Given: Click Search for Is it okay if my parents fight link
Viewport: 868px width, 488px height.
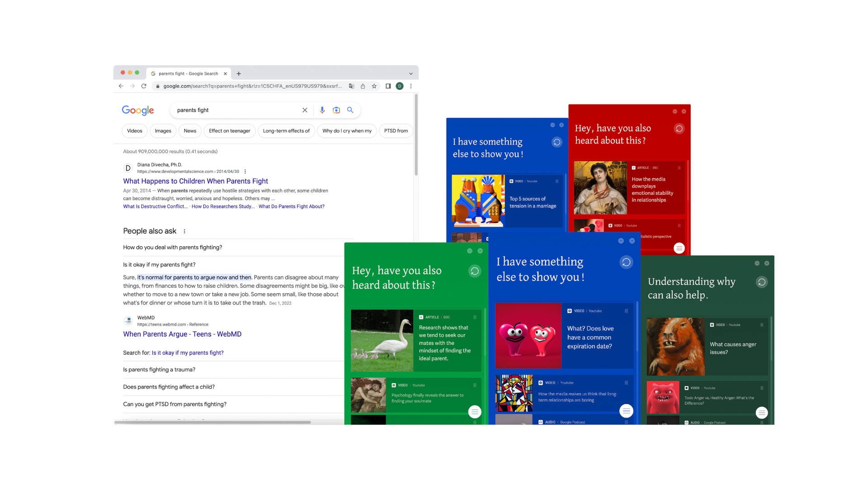Looking at the screenshot, I should point(188,352).
